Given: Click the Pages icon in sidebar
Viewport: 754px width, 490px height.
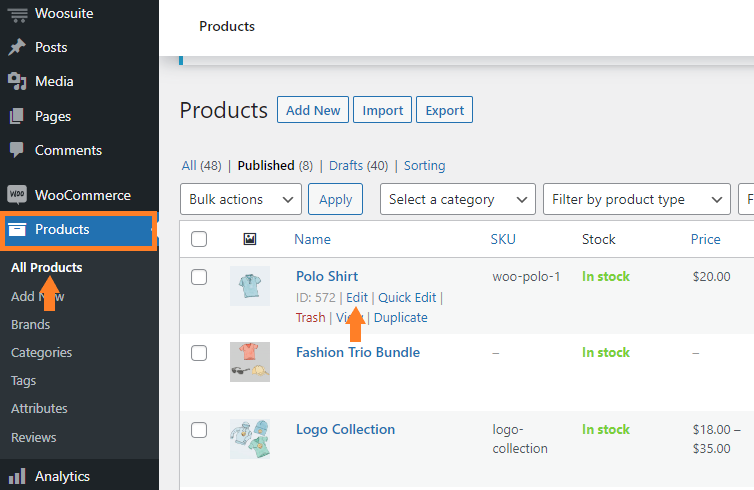Looking at the screenshot, I should (17, 116).
